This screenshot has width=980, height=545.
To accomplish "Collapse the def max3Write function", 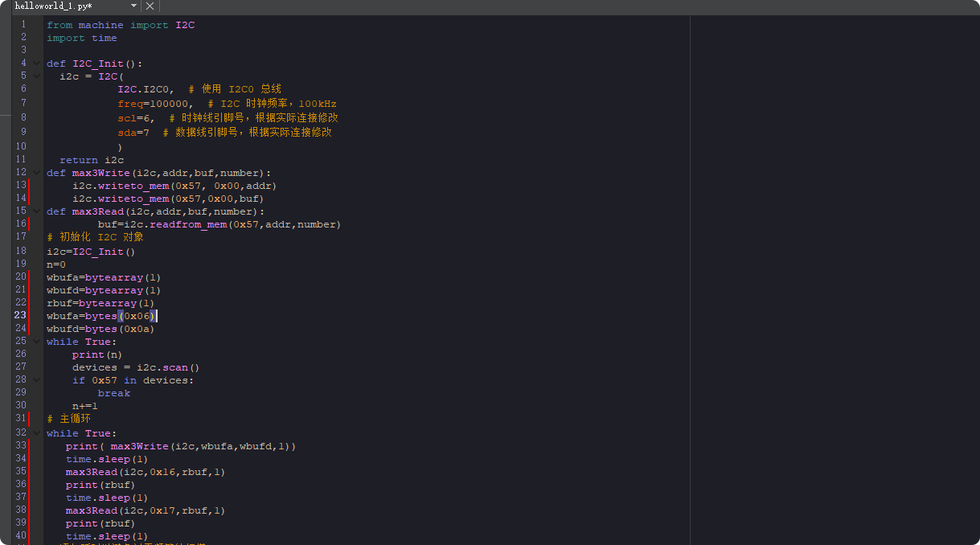I will [x=36, y=173].
